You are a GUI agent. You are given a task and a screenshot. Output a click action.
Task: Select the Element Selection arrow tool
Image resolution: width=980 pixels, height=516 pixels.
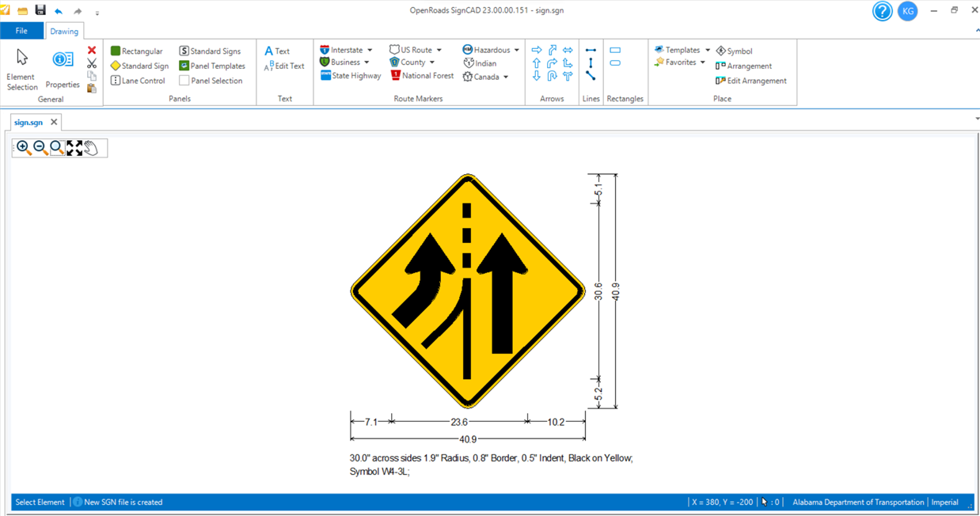pos(21,68)
